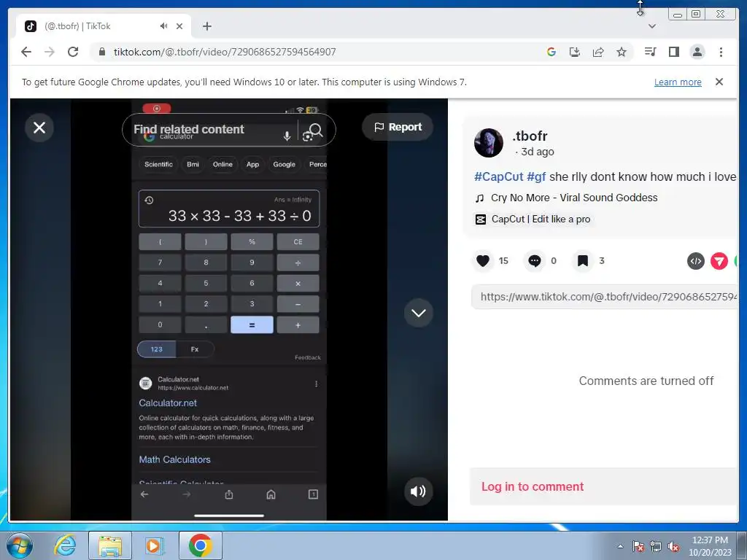Click the Find related content search field
The height and width of the screenshot is (560, 747).
click(x=208, y=130)
